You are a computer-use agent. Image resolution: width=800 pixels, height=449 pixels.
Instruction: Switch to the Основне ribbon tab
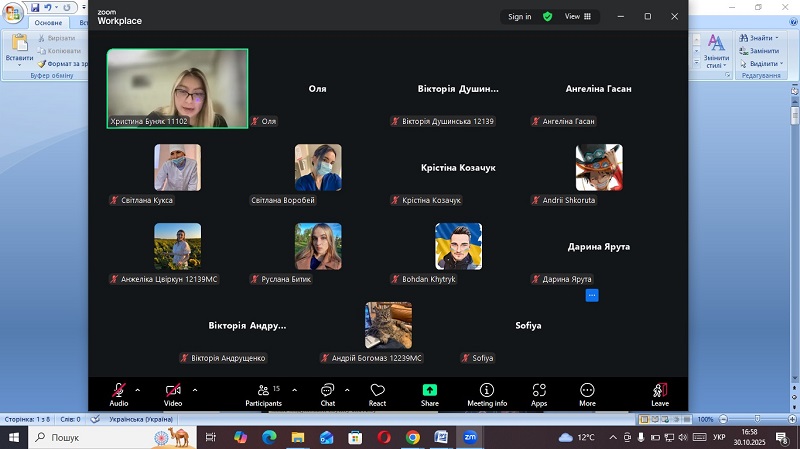coord(48,22)
